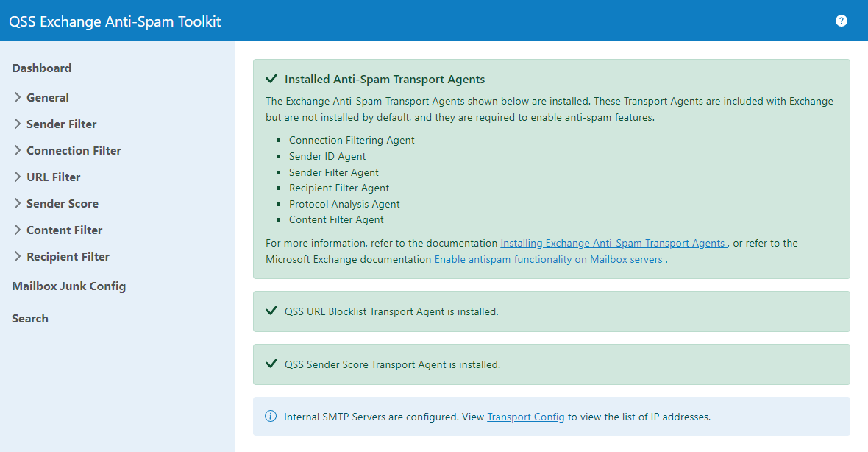This screenshot has width=868, height=452.
Task: Click the checkmark beside QSS URL Blocklist message
Action: click(271, 311)
